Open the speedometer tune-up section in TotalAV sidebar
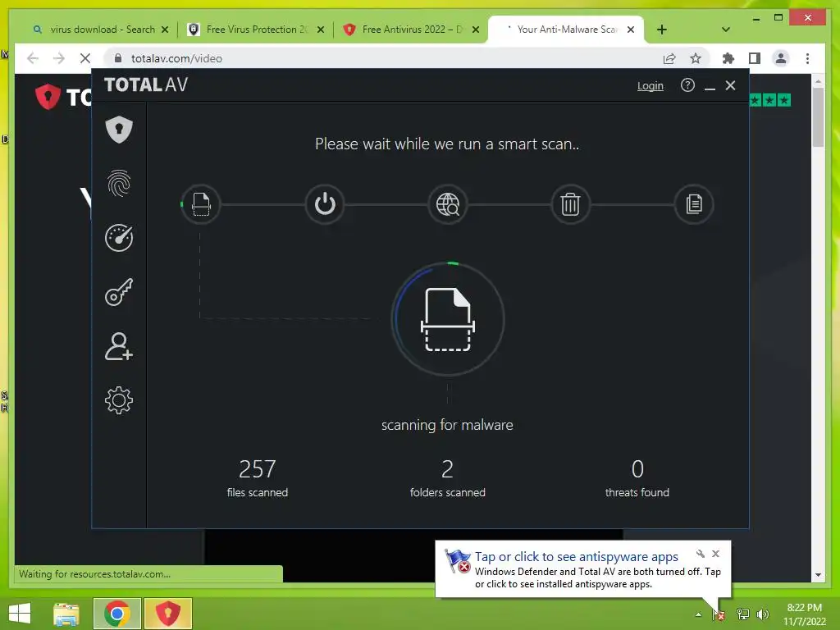This screenshot has height=630, width=840. click(119, 237)
